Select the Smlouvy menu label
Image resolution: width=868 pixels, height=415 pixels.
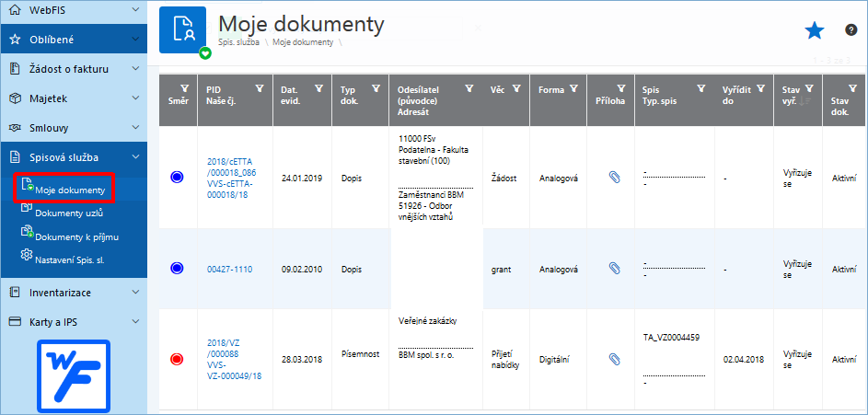[49, 128]
